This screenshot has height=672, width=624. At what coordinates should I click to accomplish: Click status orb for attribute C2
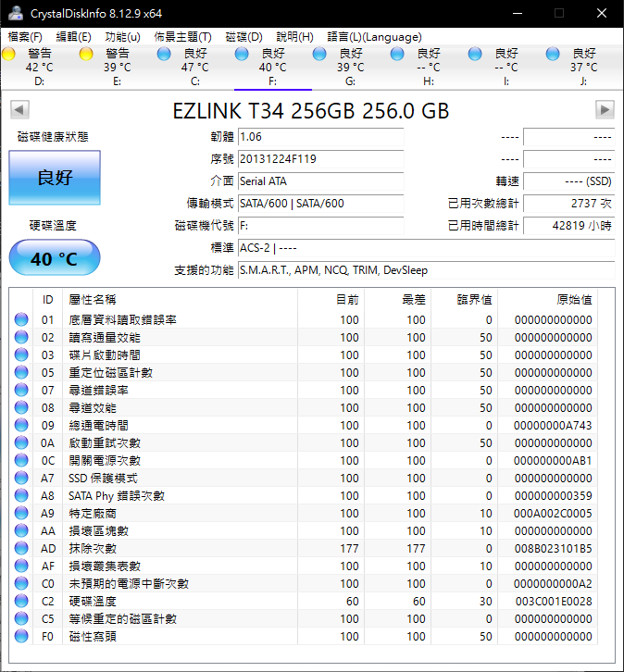[x=21, y=601]
